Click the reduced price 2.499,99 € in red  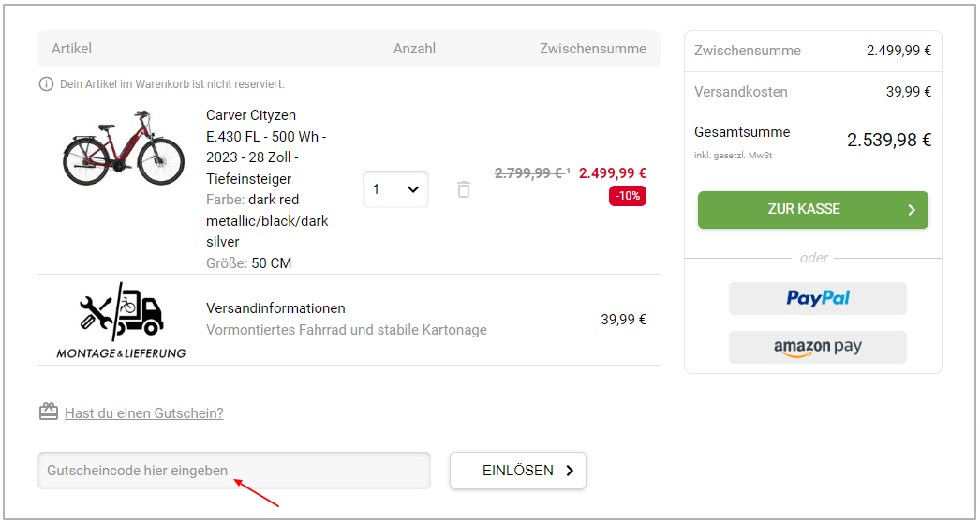click(x=613, y=173)
